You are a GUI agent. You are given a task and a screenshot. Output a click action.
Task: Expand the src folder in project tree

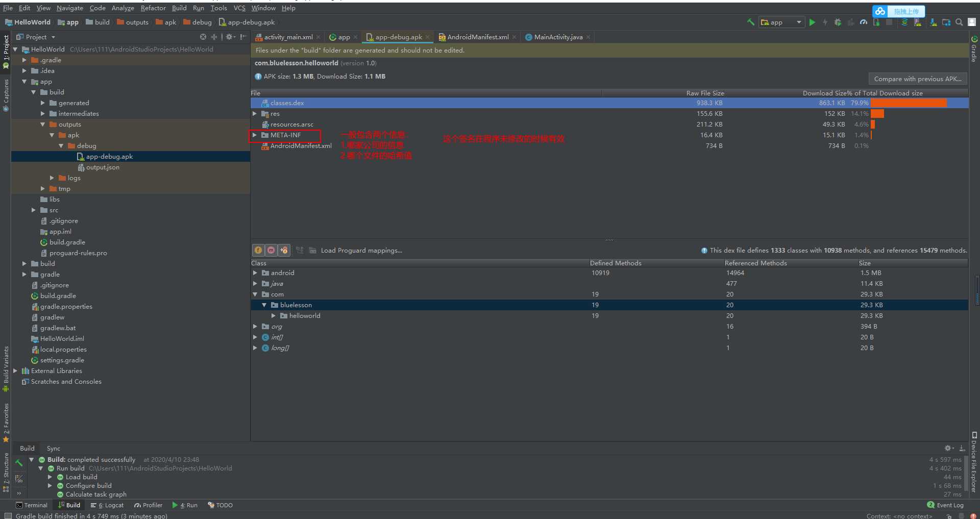(x=34, y=210)
